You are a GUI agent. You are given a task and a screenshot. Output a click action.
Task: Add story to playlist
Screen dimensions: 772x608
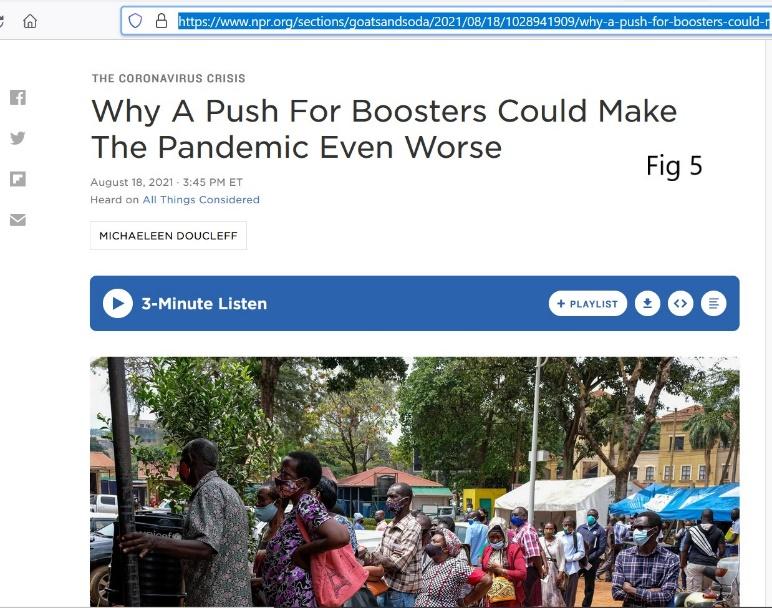[x=588, y=304]
